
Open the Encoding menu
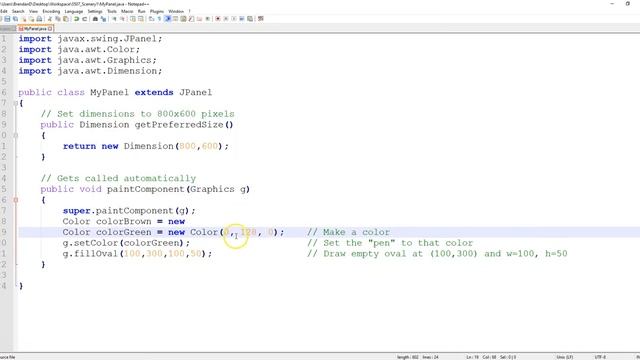51,11
